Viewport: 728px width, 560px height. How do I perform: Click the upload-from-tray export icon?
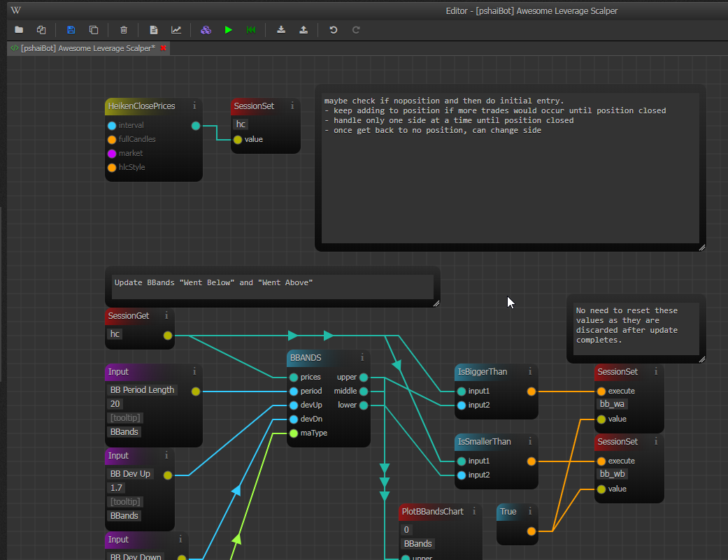[304, 29]
